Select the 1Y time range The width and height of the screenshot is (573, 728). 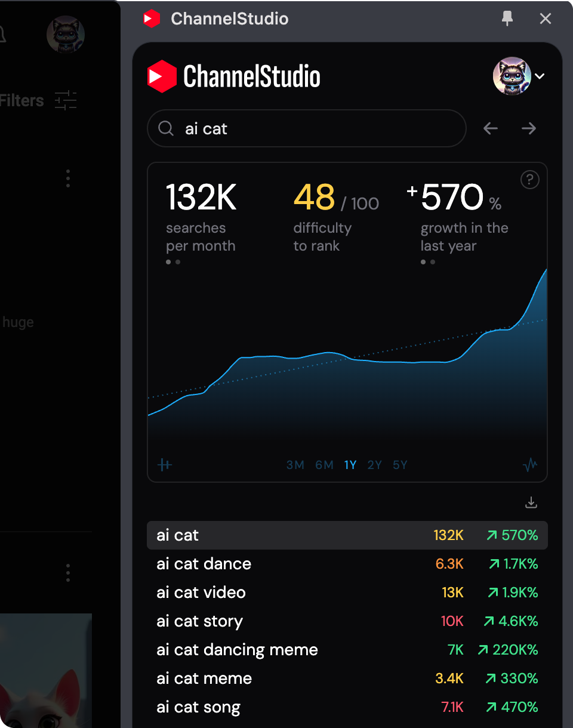point(350,465)
